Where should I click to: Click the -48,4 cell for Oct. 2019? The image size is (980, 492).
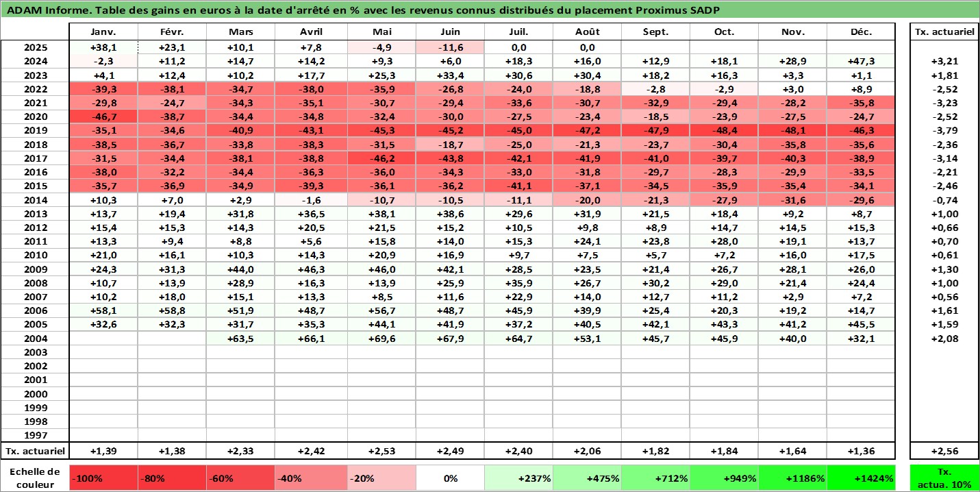pos(724,131)
